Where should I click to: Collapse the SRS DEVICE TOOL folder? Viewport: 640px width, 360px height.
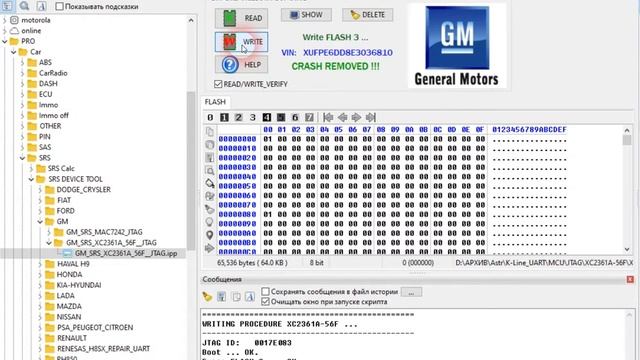click(31, 179)
